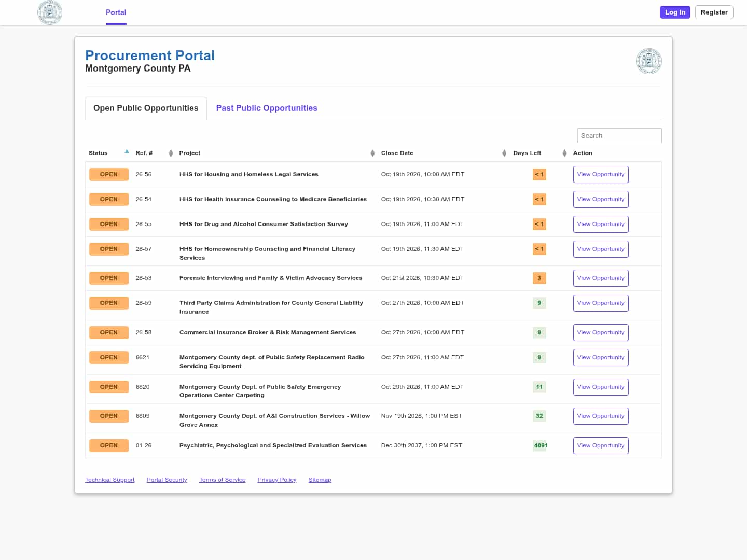747x560 pixels.
Task: Click the "Procurement Portal" heading
Action: pos(150,55)
